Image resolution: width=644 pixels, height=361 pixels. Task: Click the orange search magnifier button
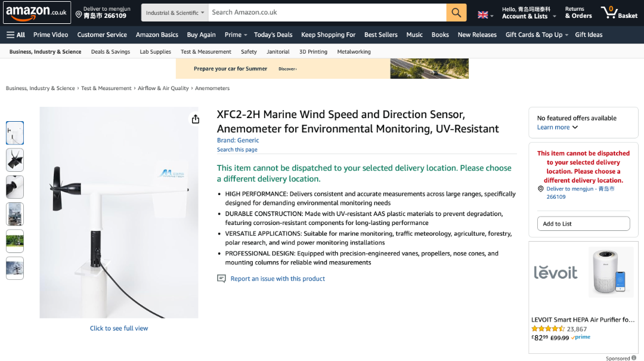(x=456, y=13)
